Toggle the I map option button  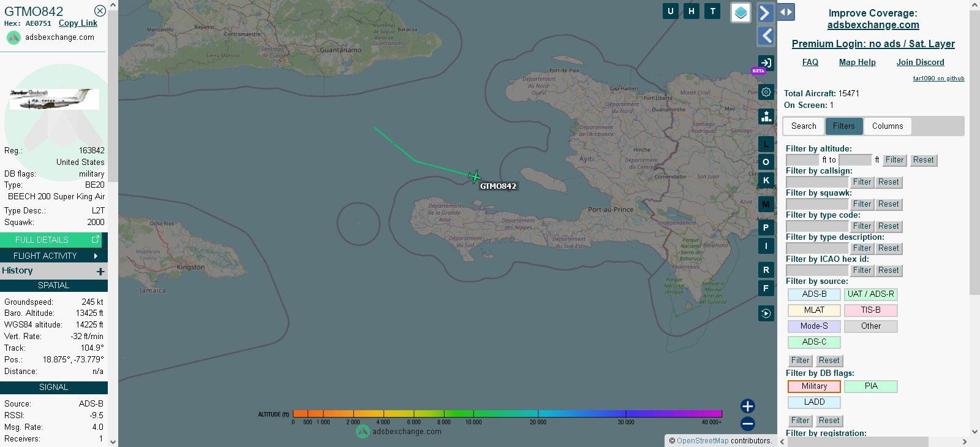(x=766, y=246)
